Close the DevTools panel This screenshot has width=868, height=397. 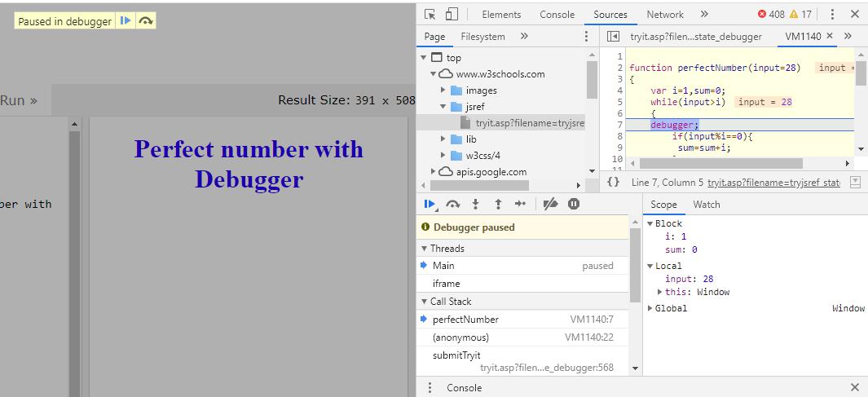(854, 15)
